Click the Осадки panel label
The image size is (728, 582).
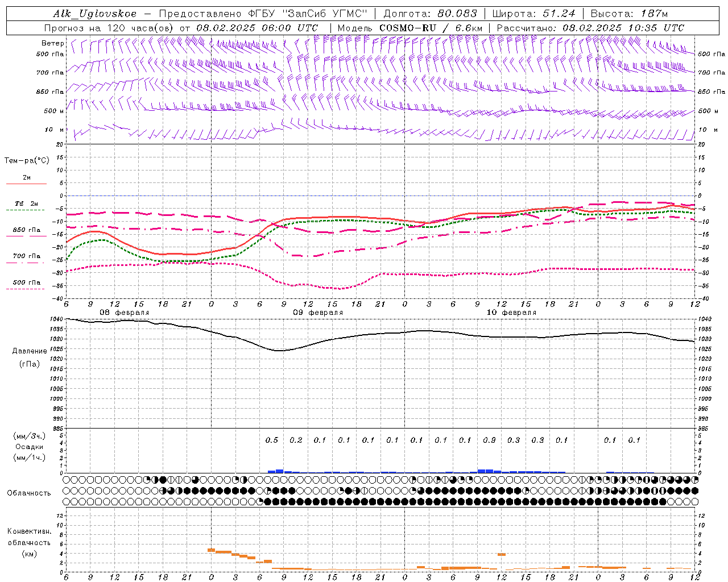pyautogui.click(x=30, y=447)
